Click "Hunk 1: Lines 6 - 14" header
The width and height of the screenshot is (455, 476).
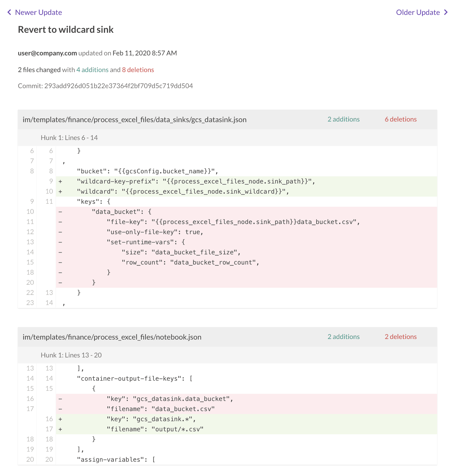(x=69, y=138)
